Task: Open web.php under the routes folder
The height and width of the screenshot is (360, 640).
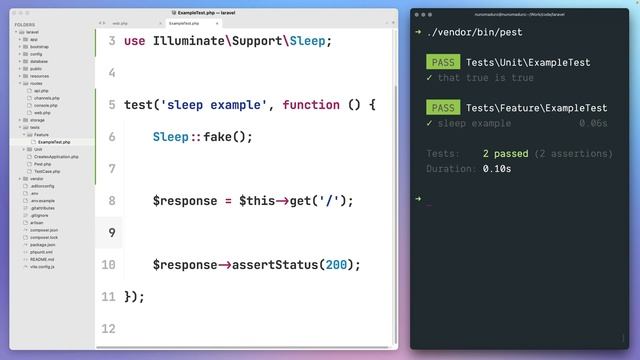Action: [x=42, y=113]
